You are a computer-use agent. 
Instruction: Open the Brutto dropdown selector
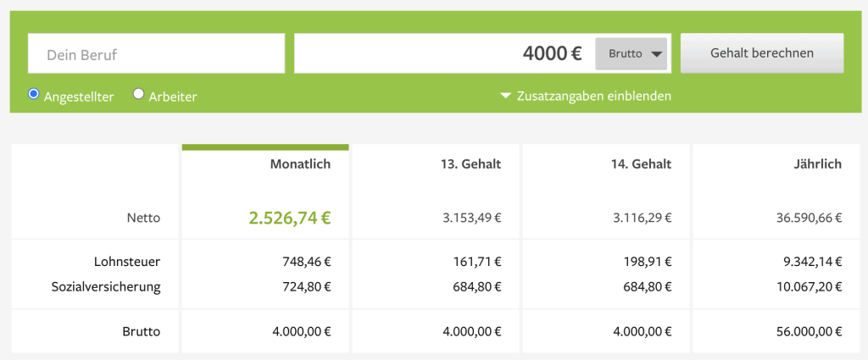[631, 53]
